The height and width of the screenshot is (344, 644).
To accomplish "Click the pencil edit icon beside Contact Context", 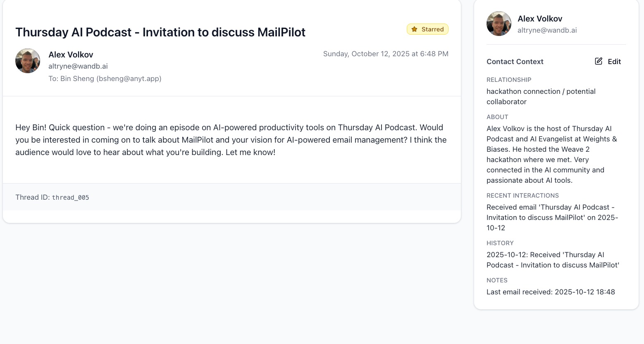I will pyautogui.click(x=599, y=61).
